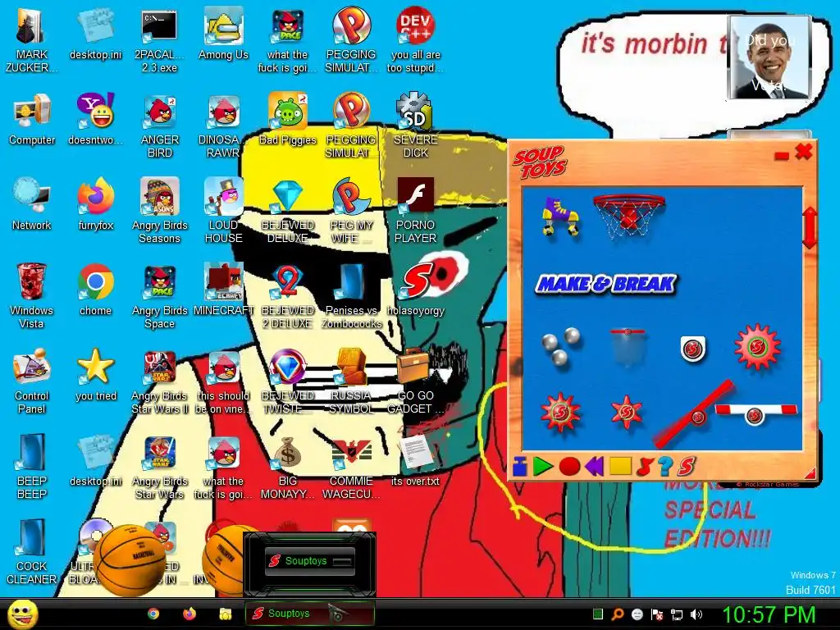The width and height of the screenshot is (840, 630).
Task: Open the smiley face Start button
Action: pyautogui.click(x=23, y=614)
